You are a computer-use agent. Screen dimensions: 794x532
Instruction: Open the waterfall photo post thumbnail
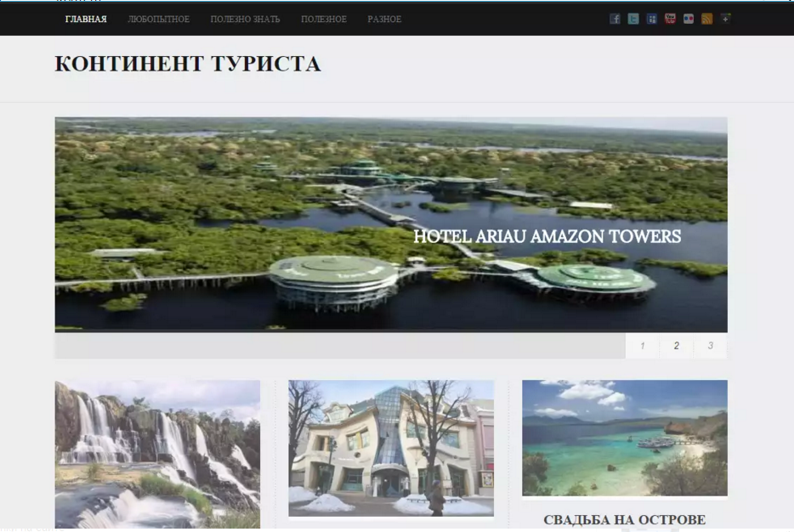pos(157,454)
